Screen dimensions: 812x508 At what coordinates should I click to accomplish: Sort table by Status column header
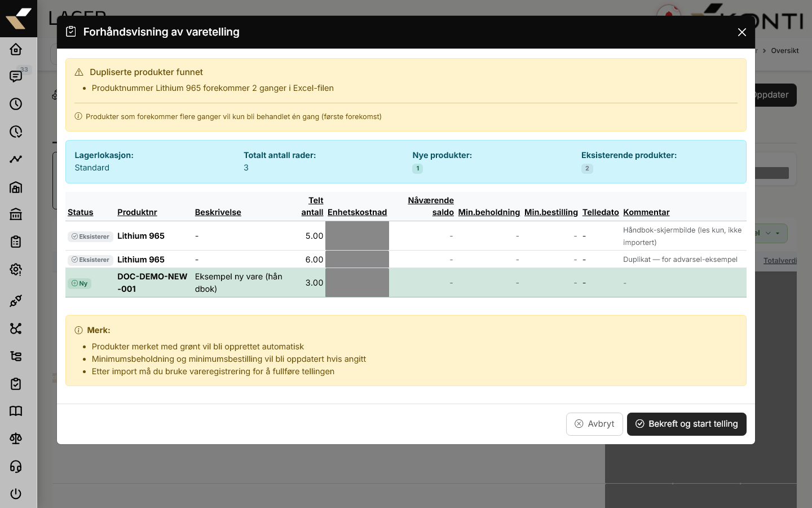[x=80, y=212]
